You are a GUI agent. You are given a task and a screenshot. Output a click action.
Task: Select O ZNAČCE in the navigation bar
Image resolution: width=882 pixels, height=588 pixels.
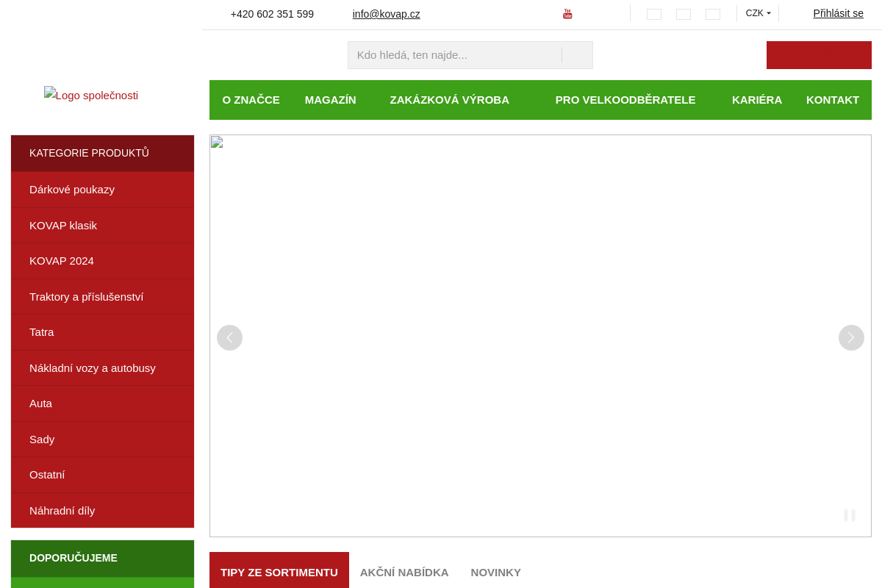(x=251, y=100)
